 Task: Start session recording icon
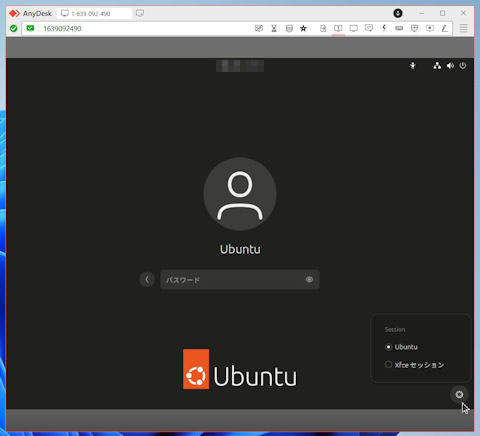point(430,28)
